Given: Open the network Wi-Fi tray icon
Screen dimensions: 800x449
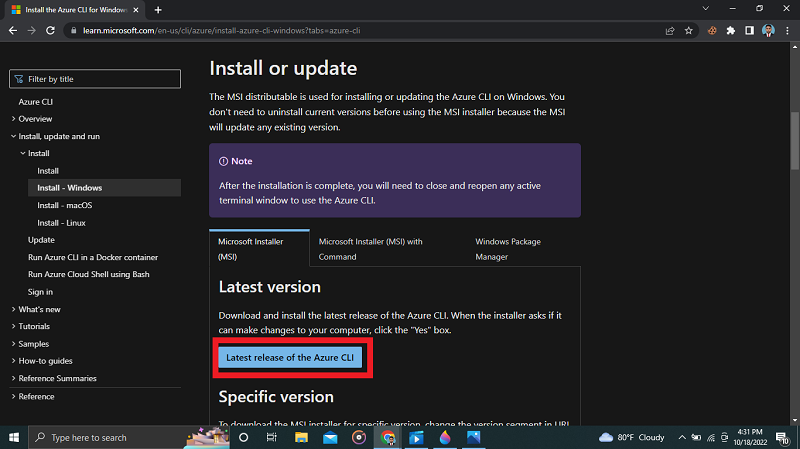Looking at the screenshot, I should tap(711, 437).
